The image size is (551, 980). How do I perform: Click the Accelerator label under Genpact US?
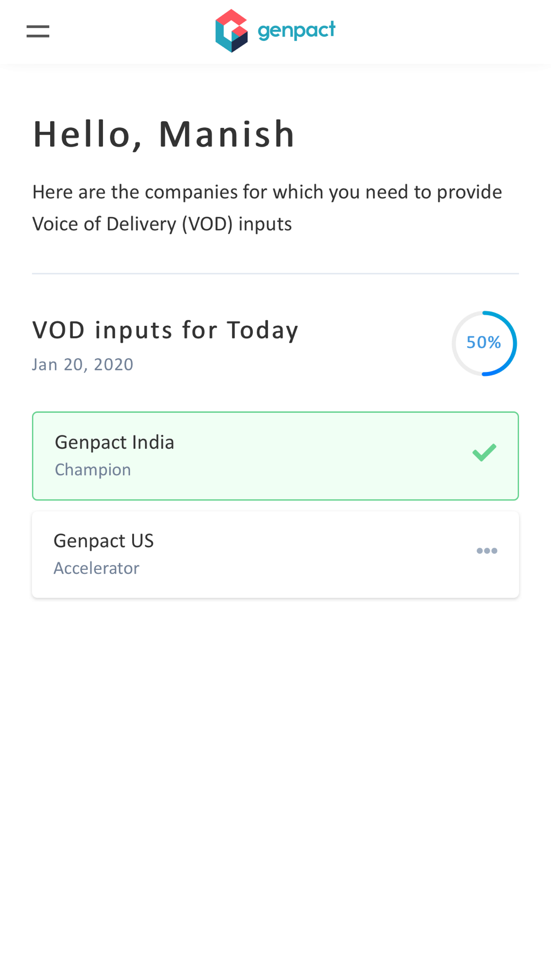tap(96, 568)
